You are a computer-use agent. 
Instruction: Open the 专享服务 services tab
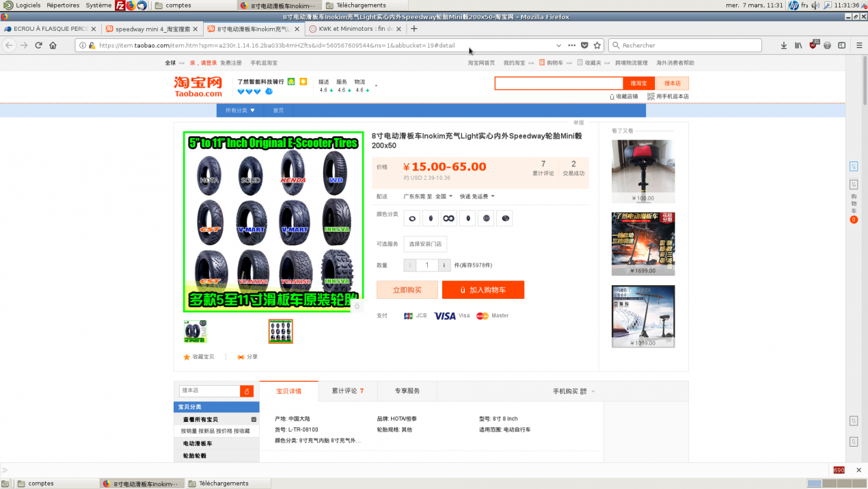pyautogui.click(x=407, y=391)
